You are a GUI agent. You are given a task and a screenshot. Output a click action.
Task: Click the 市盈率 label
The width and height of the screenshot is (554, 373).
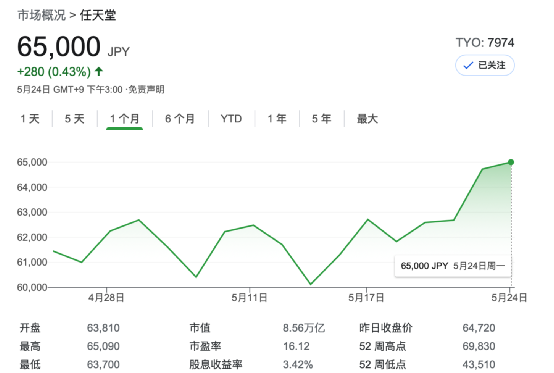[x=205, y=346]
